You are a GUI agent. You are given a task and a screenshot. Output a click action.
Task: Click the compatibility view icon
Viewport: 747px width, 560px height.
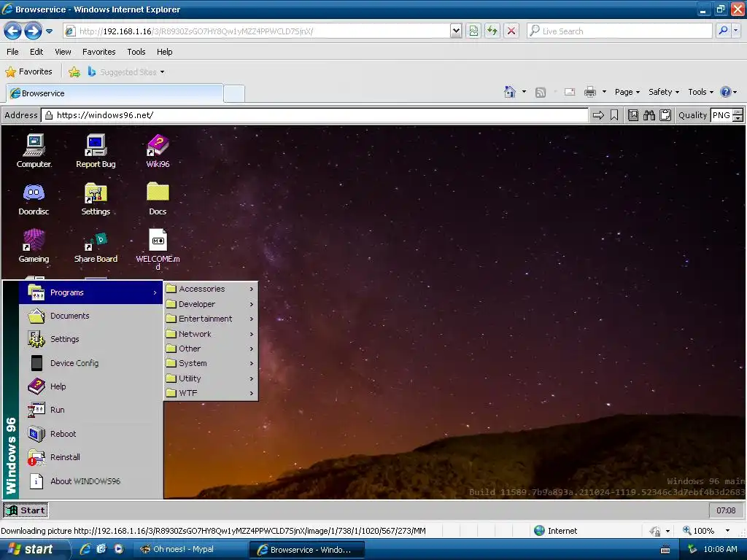(473, 31)
